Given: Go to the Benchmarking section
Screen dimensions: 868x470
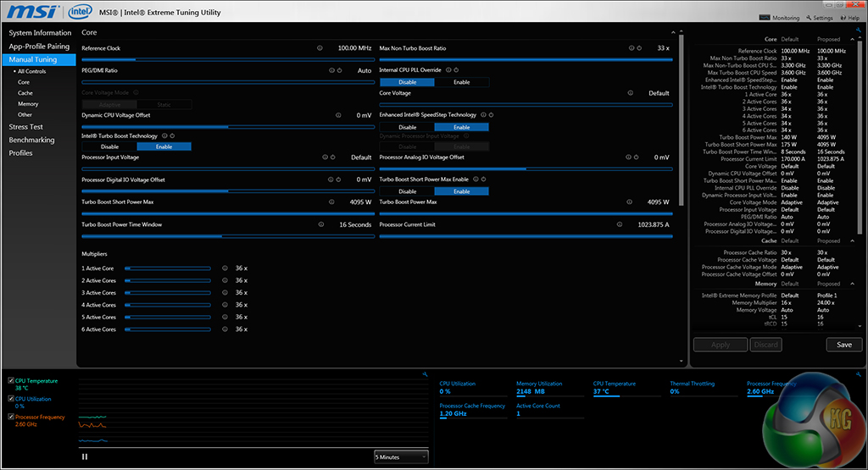Looking at the screenshot, I should 31,140.
